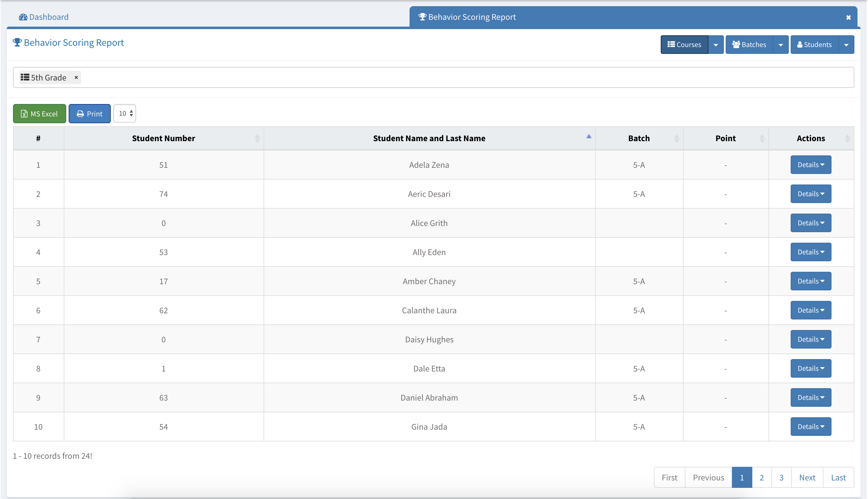Export table with MS Excel button
Screen dimensions: 868x499
39,113
